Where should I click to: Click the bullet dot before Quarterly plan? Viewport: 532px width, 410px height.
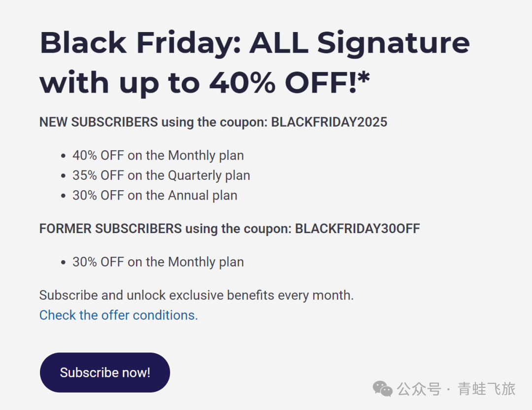pos(63,176)
